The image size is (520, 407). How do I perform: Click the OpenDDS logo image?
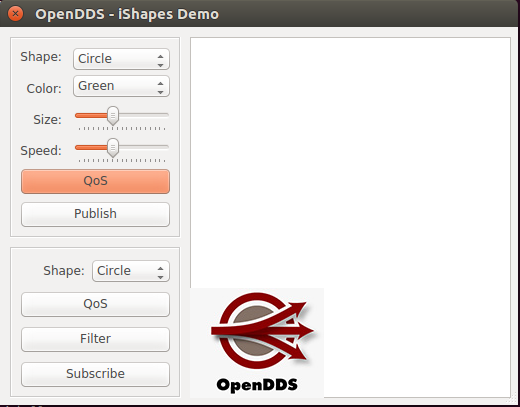257,343
